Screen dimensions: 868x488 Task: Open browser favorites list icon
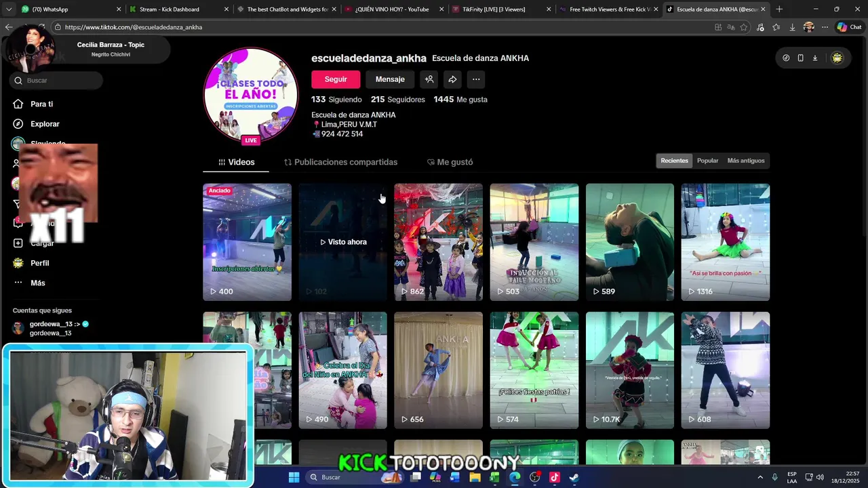(x=776, y=27)
